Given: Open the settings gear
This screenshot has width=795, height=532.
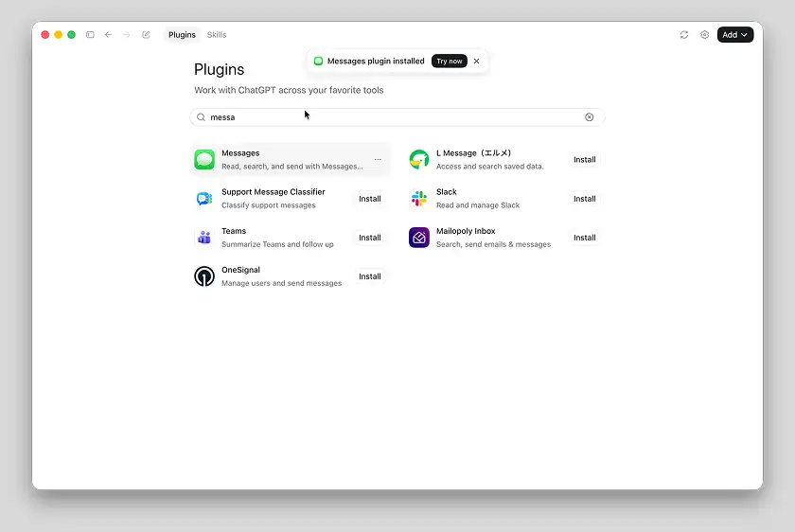Looking at the screenshot, I should 704,34.
